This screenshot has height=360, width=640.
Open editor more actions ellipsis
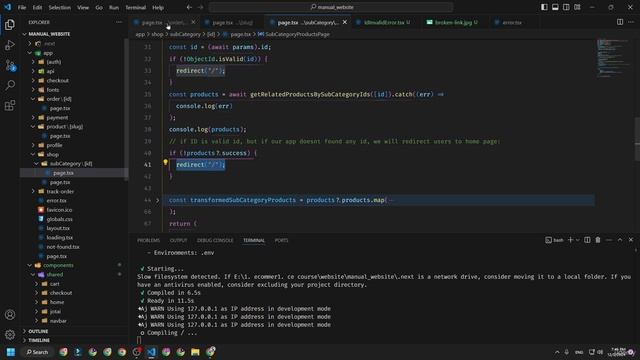coord(631,22)
